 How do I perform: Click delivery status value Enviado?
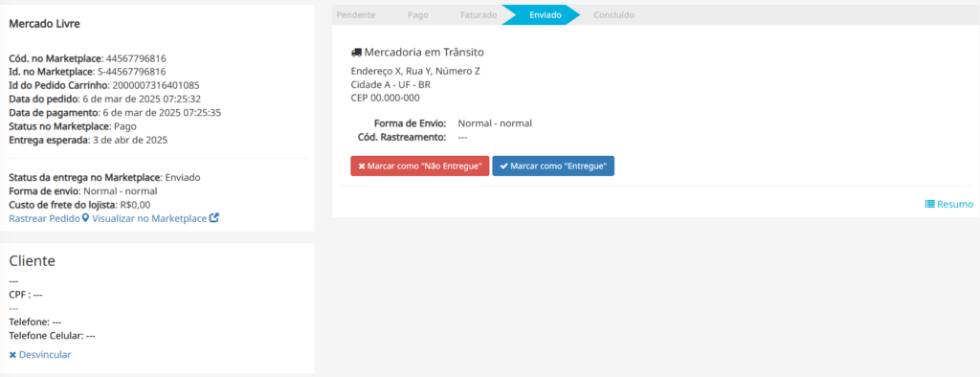coord(183,178)
